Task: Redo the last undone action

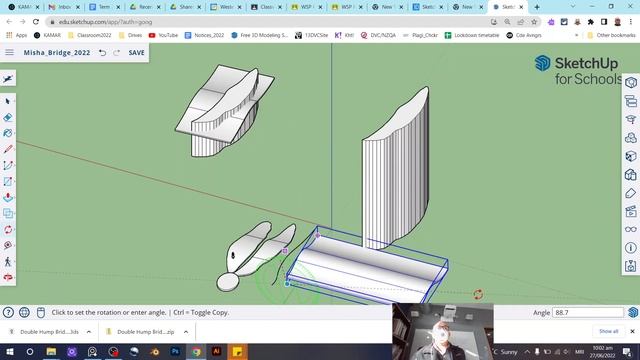Action: [x=117, y=53]
